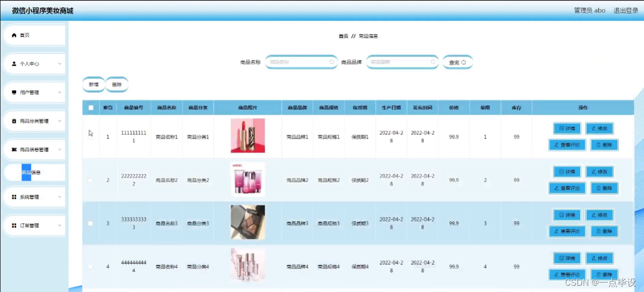This screenshot has width=644, height=292.
Task: Select the 商品信息 submenu item
Action: point(34,172)
